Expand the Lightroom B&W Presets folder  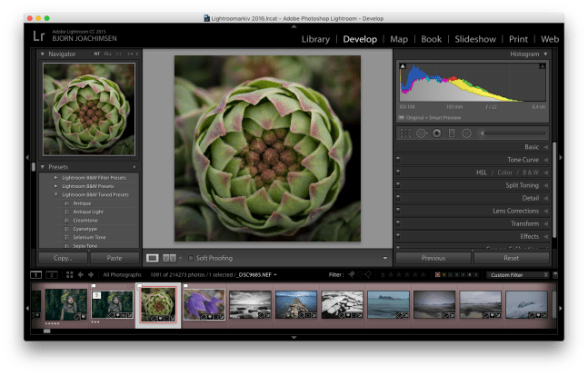(x=56, y=184)
